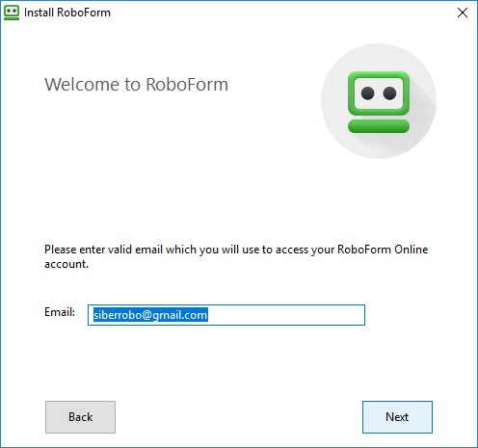Focus the Email input field
Viewport: 478px width, 448px height.
[226, 315]
